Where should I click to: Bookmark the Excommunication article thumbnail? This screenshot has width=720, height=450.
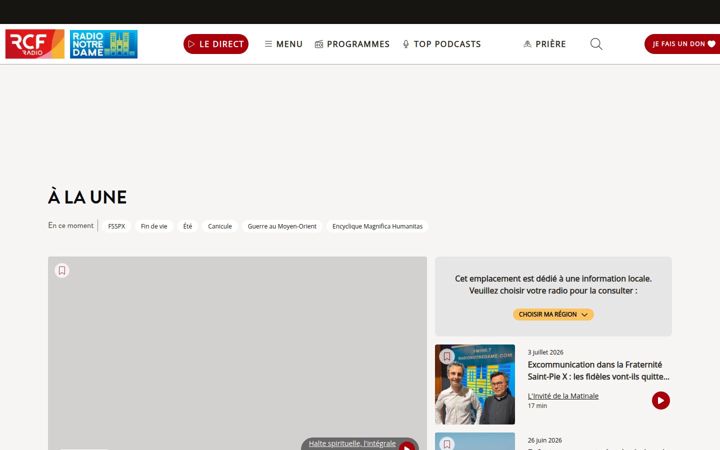tap(447, 356)
